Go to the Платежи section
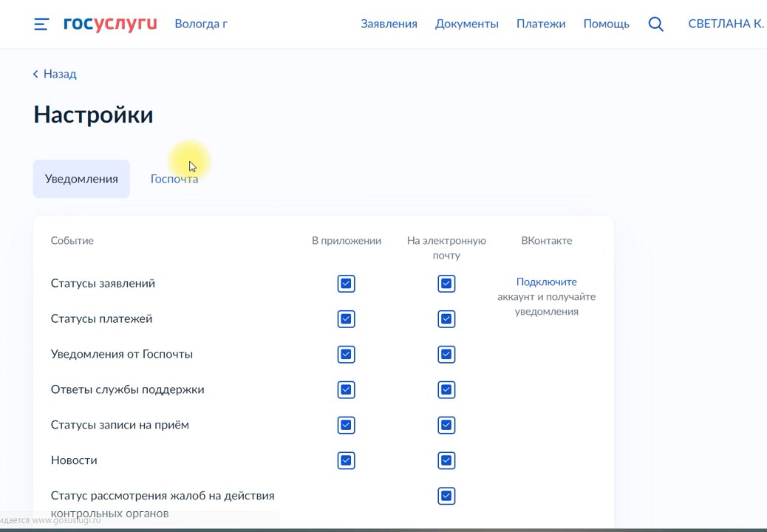Viewport: 767px width, 532px height. [541, 24]
